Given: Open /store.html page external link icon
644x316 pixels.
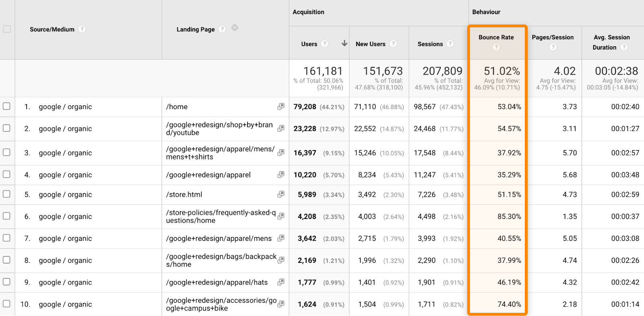Looking at the screenshot, I should pyautogui.click(x=281, y=194).
